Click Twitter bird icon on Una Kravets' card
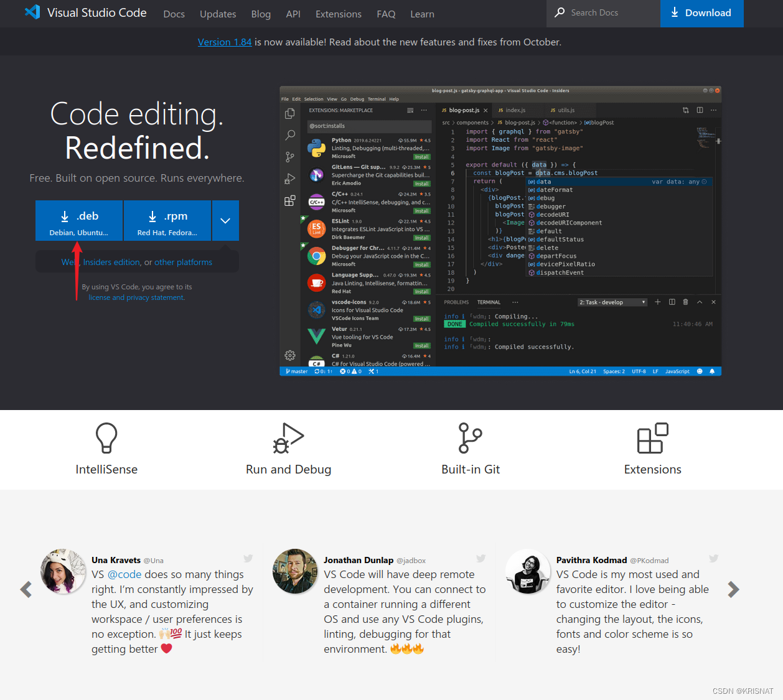Screen dimensions: 783x700 pyautogui.click(x=248, y=558)
